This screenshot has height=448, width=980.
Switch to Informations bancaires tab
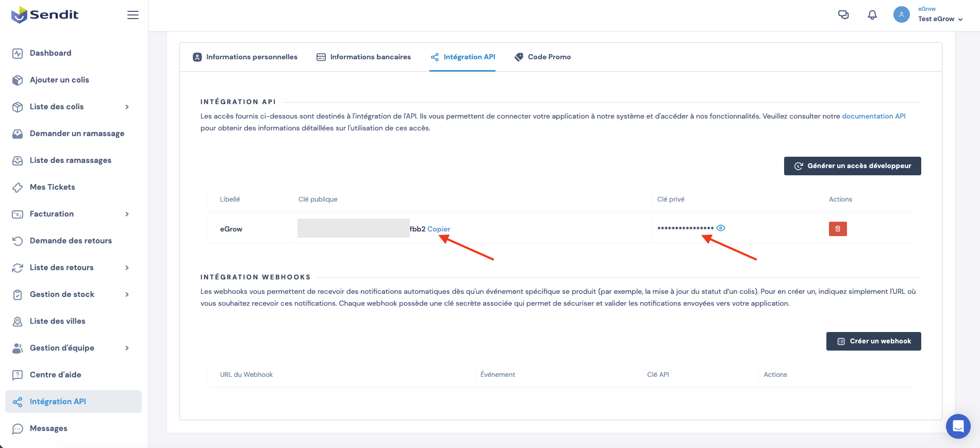(364, 57)
